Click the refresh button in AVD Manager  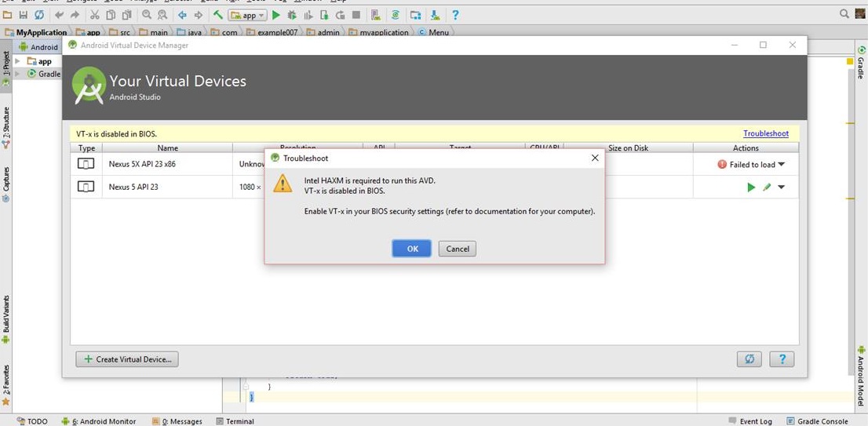pos(749,359)
